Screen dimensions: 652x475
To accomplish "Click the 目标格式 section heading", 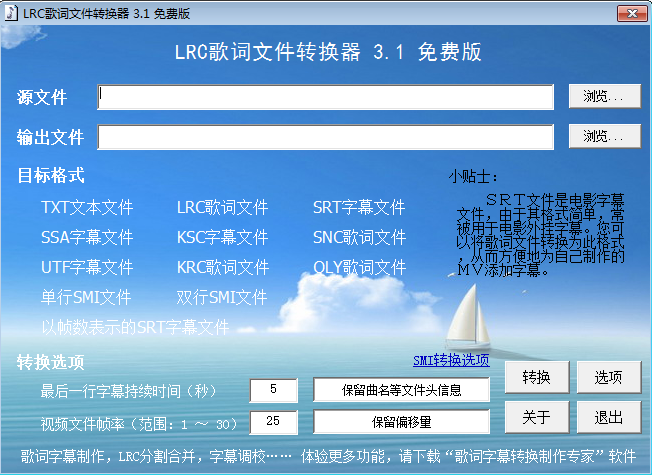I will (51, 175).
